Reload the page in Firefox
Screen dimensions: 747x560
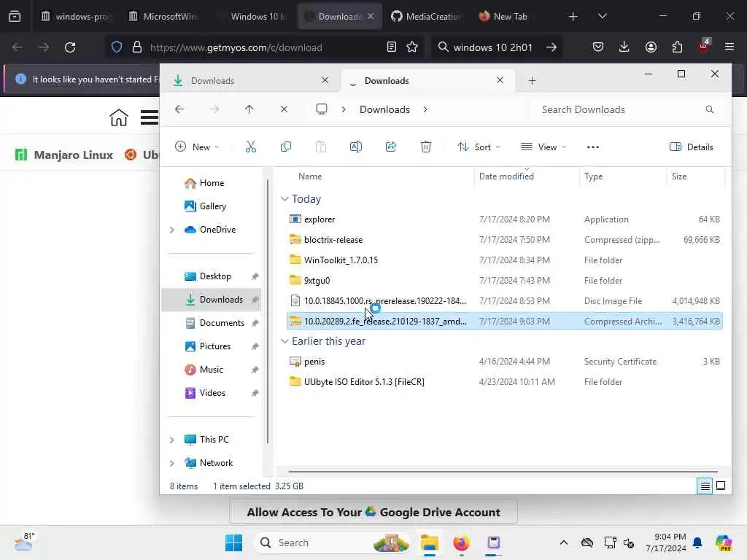point(70,47)
